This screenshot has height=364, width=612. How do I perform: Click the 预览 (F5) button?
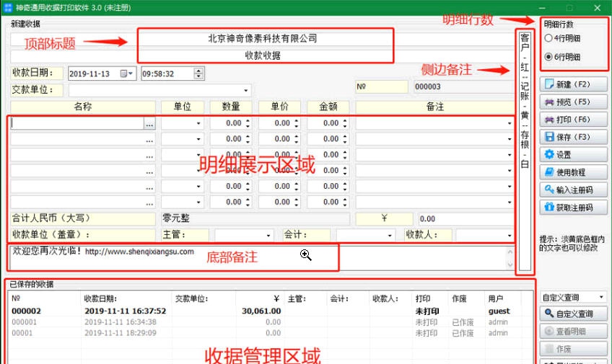(573, 102)
